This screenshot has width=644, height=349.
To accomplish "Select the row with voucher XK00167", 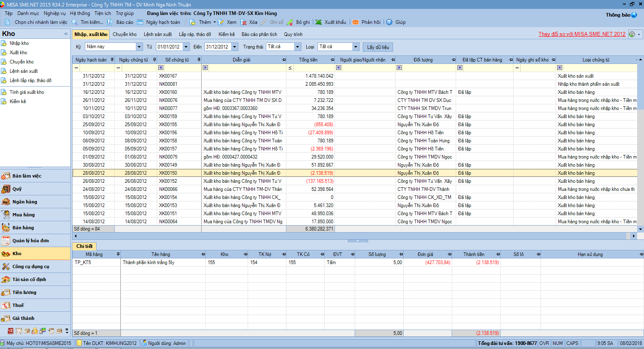I will [355, 76].
